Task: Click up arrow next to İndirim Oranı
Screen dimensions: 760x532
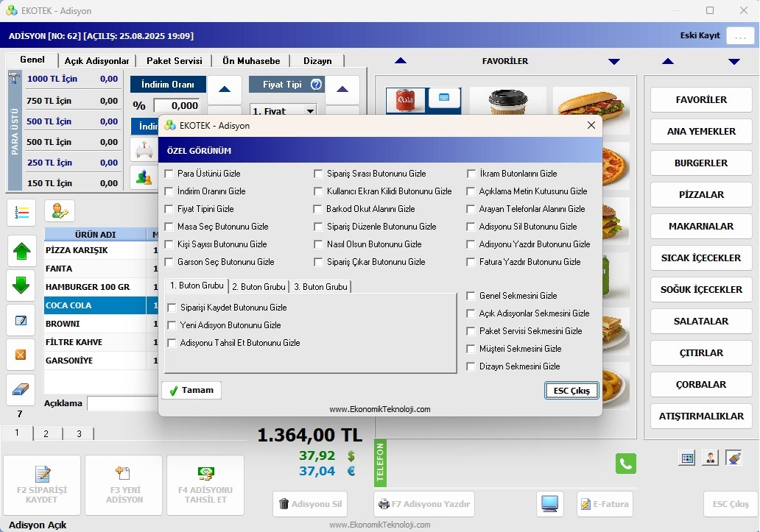Action: [225, 90]
